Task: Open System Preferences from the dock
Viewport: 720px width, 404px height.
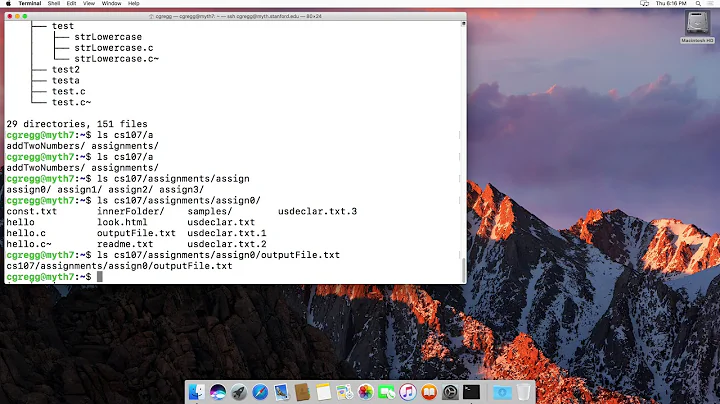Action: (450, 392)
